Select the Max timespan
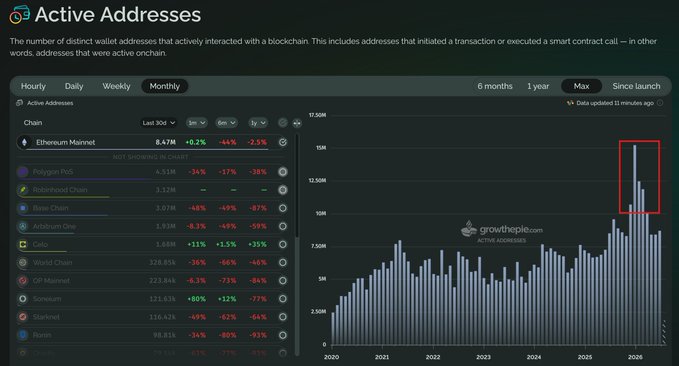This screenshot has width=679, height=366. (581, 86)
